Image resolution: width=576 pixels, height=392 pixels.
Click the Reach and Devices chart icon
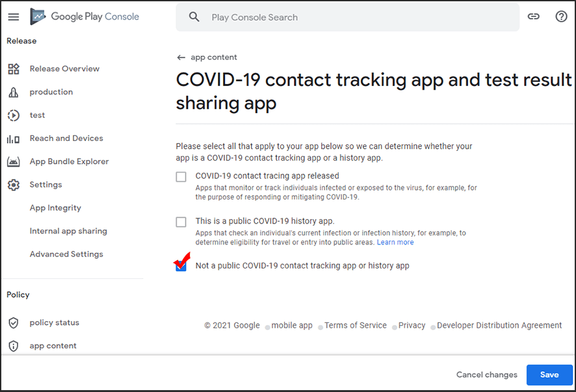pos(13,138)
